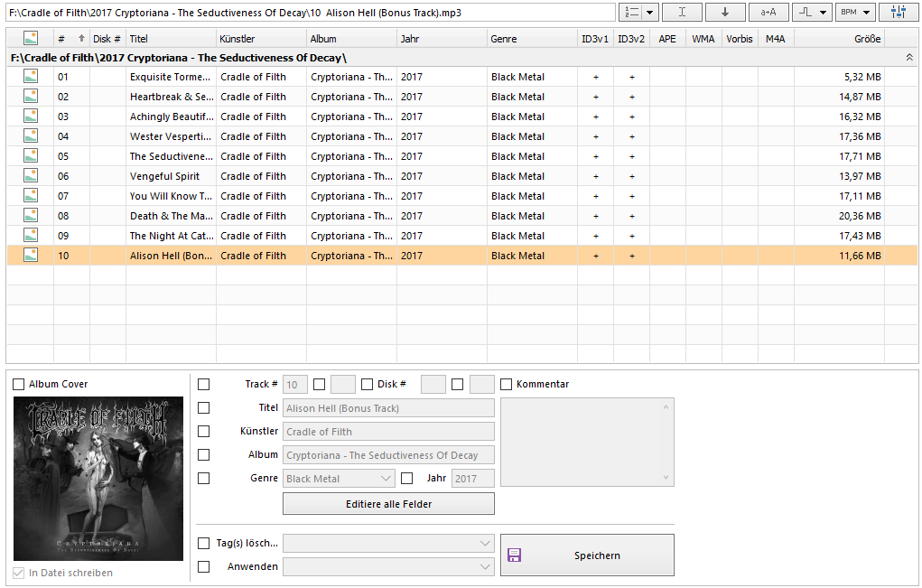Toggle the Titel field checkbox
This screenshot has height=588, width=922.
(x=203, y=407)
